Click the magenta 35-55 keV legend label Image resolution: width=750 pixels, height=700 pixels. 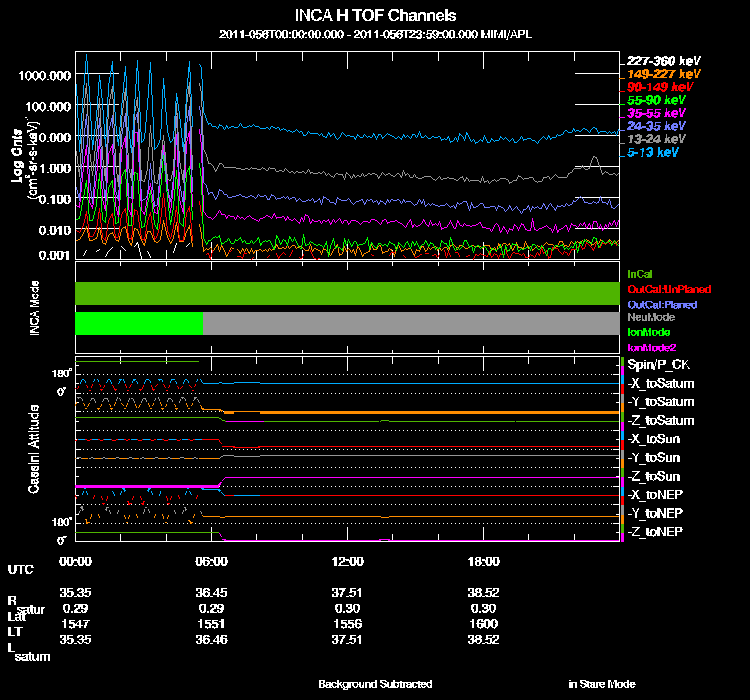pyautogui.click(x=656, y=113)
